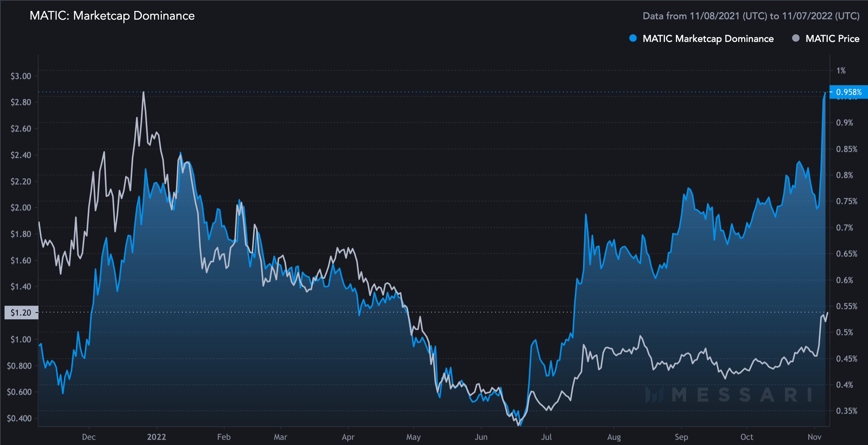Click the 0.75% dominance axis label

tap(847, 201)
